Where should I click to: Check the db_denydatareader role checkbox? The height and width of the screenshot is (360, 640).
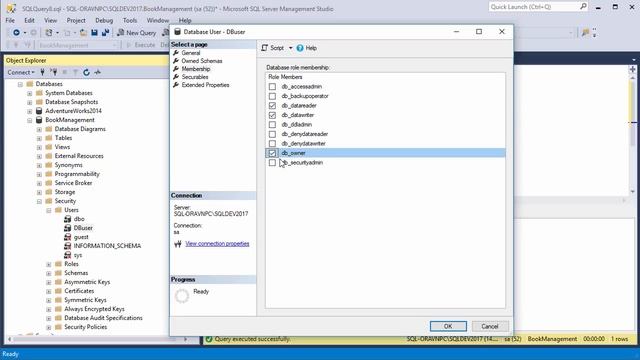272,134
